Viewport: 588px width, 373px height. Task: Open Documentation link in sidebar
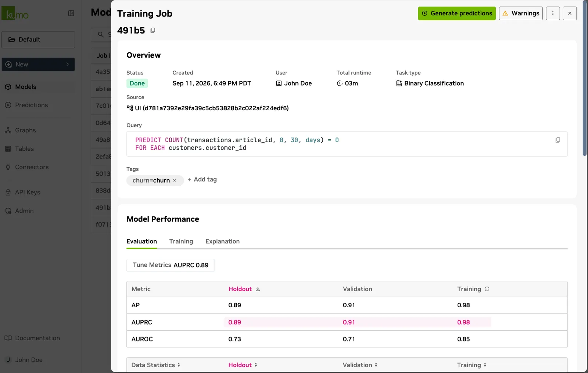point(37,338)
